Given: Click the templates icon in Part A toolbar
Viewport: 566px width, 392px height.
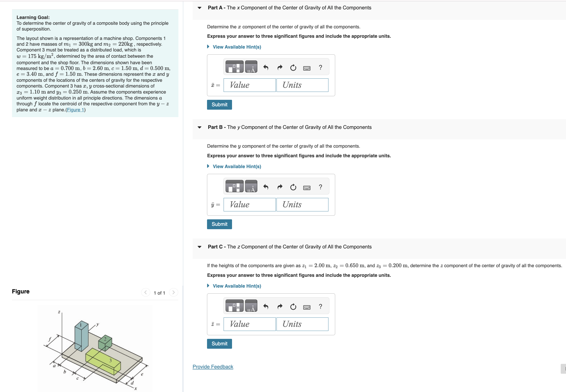Looking at the screenshot, I should [x=234, y=67].
